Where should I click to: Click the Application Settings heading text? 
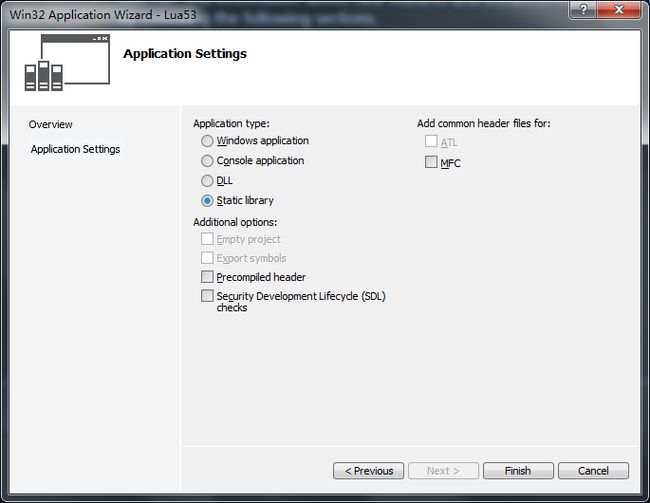click(x=185, y=54)
